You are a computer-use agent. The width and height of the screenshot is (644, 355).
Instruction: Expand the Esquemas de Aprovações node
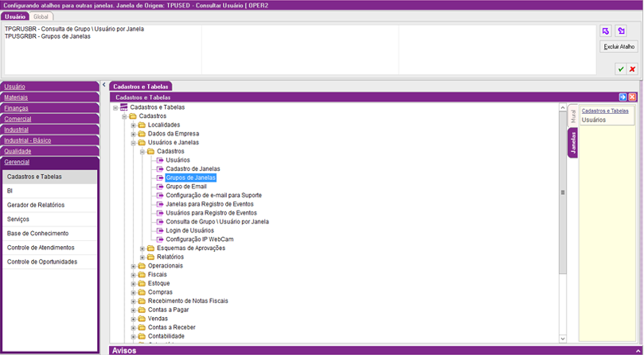pyautogui.click(x=142, y=248)
